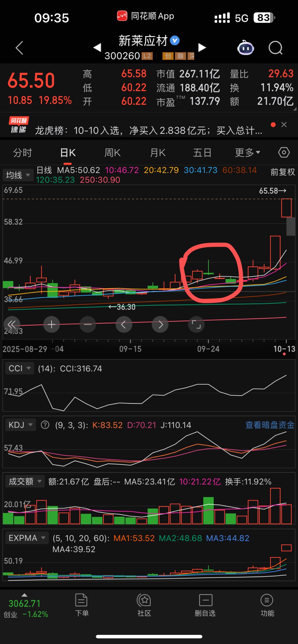The width and height of the screenshot is (298, 644).
Task: Open the 龙虎榜 news headline
Action: [149, 131]
